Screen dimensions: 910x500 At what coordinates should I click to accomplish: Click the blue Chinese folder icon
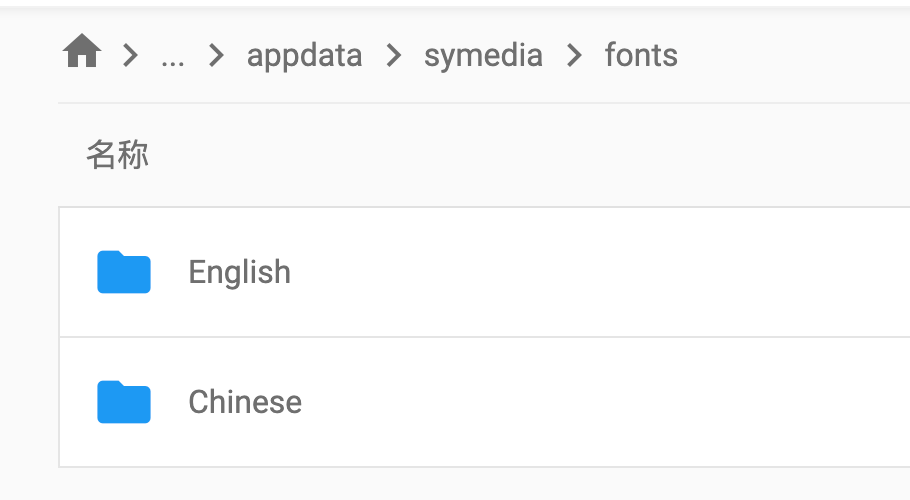click(124, 402)
